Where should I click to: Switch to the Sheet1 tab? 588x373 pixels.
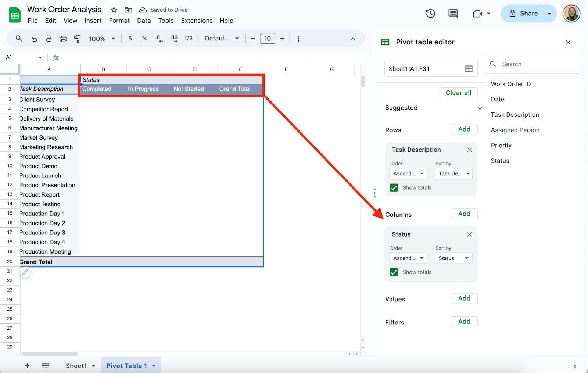76,366
